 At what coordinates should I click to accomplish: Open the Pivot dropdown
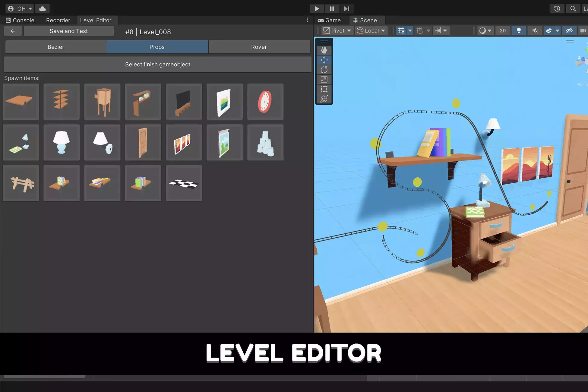click(x=337, y=31)
